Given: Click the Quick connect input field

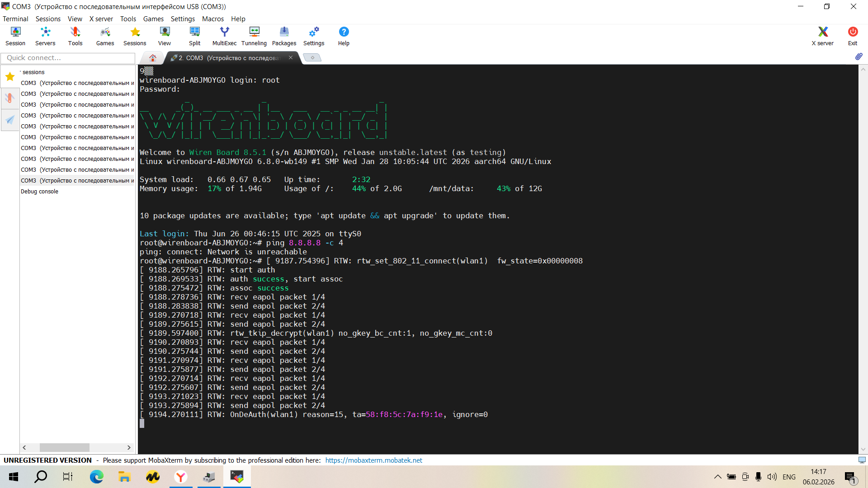Looking at the screenshot, I should (68, 58).
